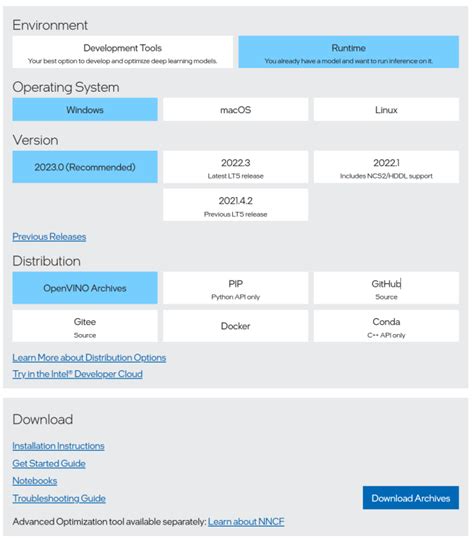Choose Windows as operating system
474x539 pixels.
point(85,109)
